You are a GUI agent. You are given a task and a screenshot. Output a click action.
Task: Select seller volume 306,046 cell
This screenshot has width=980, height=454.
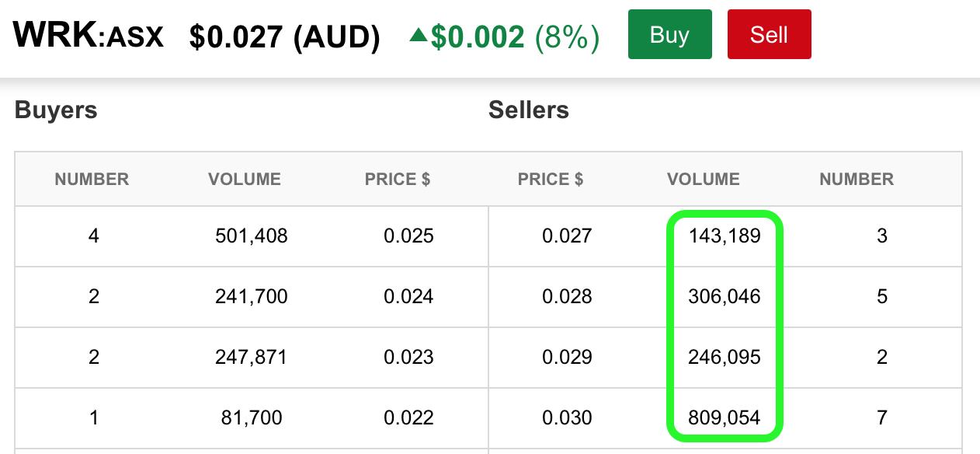(x=725, y=296)
